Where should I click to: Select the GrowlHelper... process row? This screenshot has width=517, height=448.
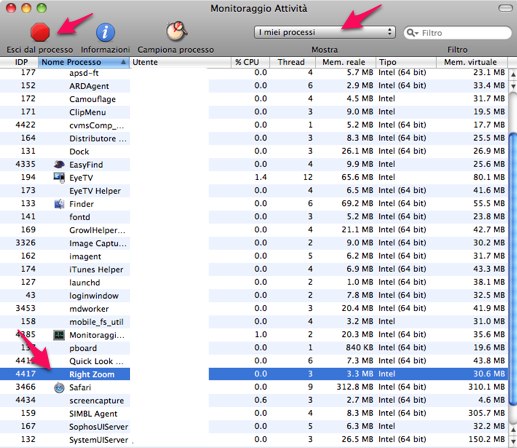tap(253, 230)
